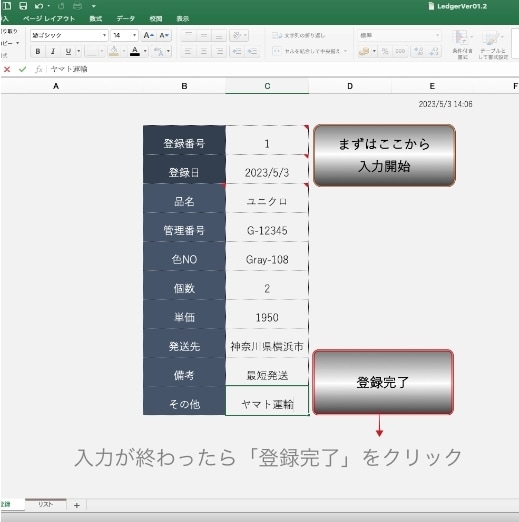Select column C header
Viewport: 519px width, 522px height.
pos(267,86)
